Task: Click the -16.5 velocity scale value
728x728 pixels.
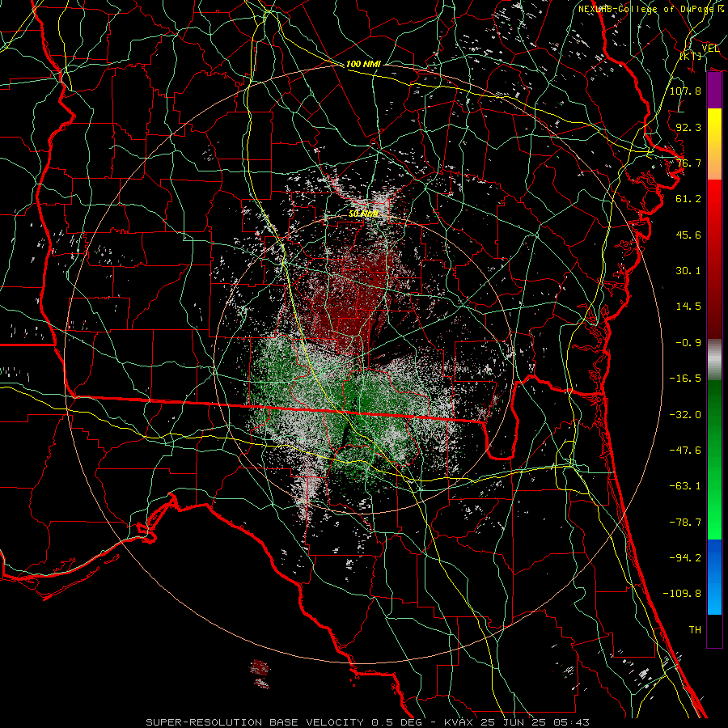Action: (x=685, y=379)
